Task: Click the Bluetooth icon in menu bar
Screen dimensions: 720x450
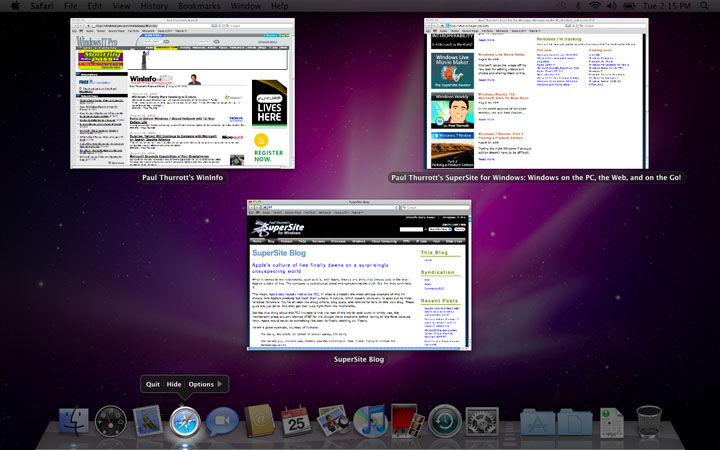Action: pos(578,6)
